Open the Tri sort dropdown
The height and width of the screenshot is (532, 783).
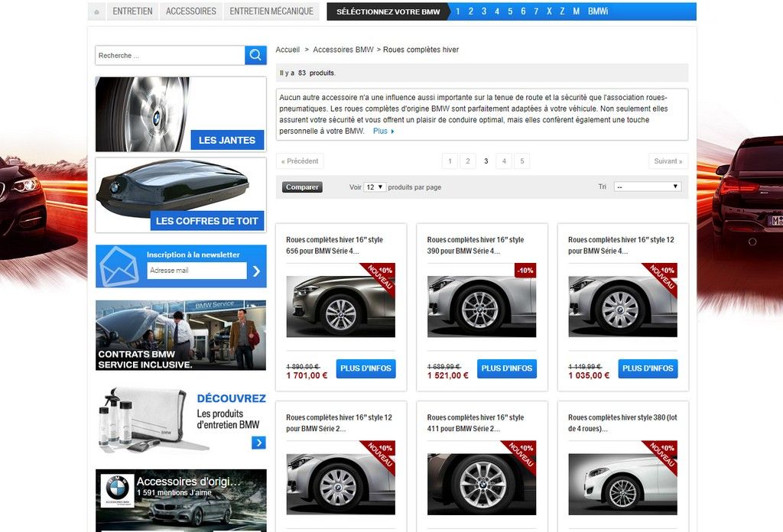point(647,187)
